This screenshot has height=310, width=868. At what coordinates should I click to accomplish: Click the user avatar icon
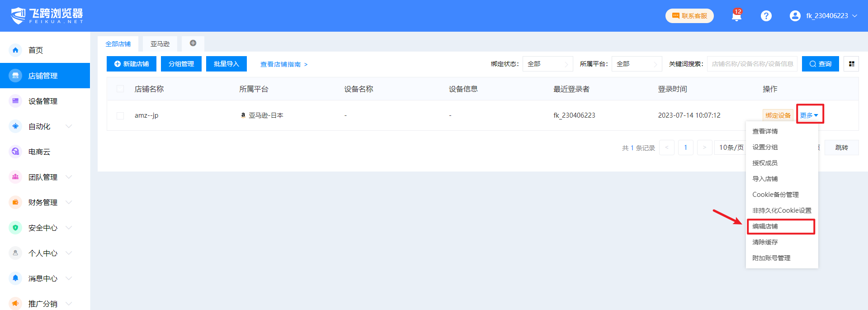[795, 16]
